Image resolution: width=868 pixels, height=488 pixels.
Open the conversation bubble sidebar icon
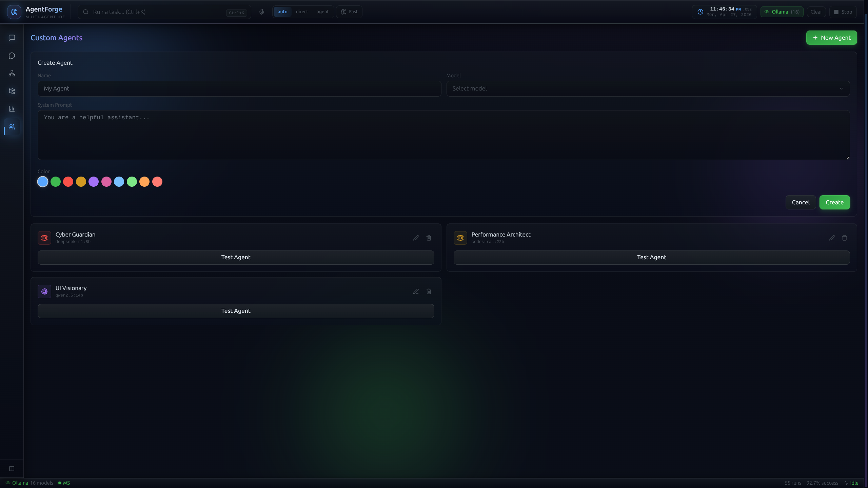(x=12, y=56)
